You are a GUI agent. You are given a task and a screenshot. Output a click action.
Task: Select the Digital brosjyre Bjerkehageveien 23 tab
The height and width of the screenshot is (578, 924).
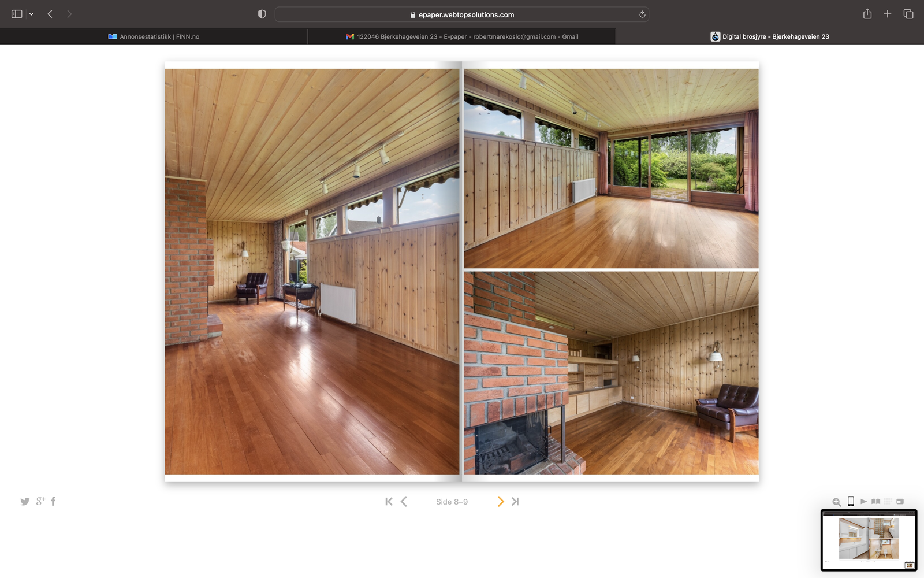(x=770, y=36)
